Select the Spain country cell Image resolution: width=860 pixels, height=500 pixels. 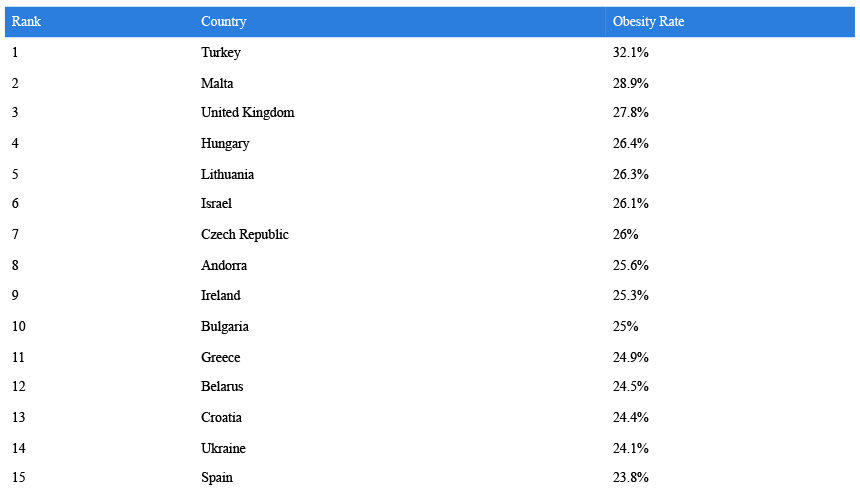pyautogui.click(x=217, y=478)
